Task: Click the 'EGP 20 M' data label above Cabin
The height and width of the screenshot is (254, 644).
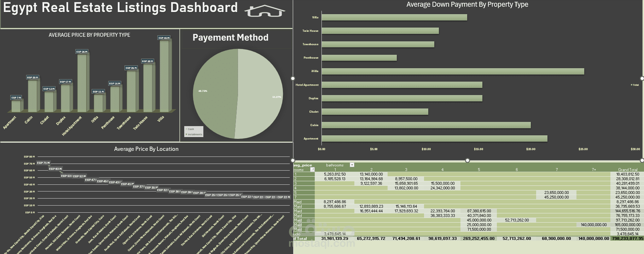Action: (33, 77)
